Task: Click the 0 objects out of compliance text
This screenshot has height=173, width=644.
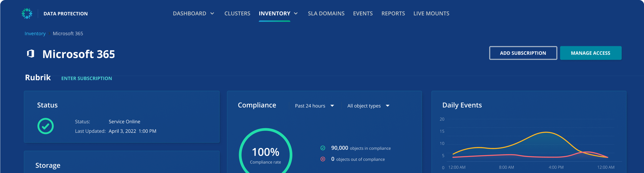Action: tap(358, 159)
